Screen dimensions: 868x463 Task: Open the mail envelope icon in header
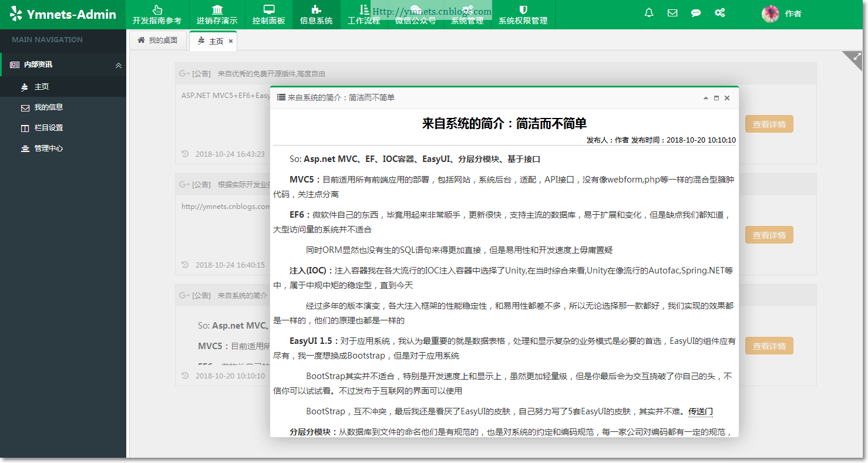click(x=672, y=13)
